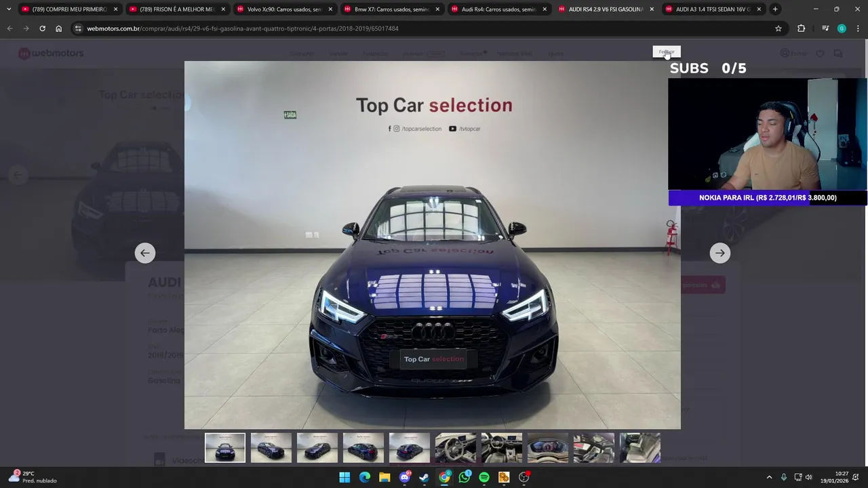The width and height of the screenshot is (868, 488).
Task: Open the orange app icon next to Spotify
Action: (x=504, y=477)
